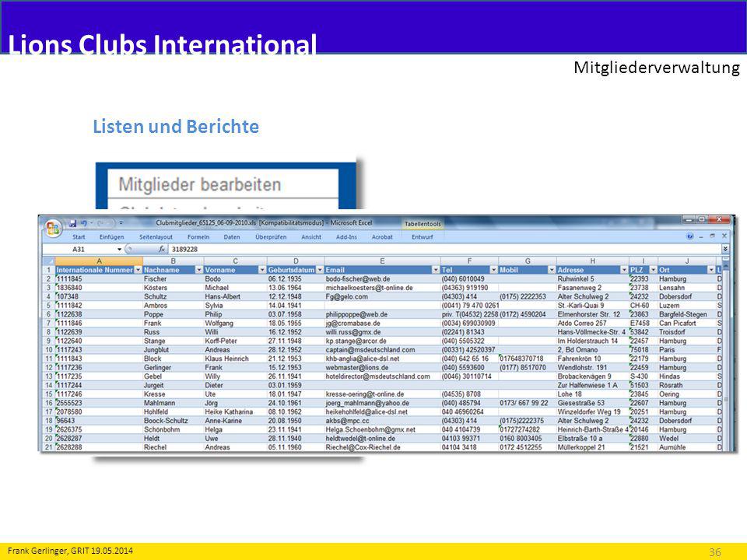747x560 pixels.
Task: Click the Mitglieder bearbeiten menu entry
Action: click(200, 184)
